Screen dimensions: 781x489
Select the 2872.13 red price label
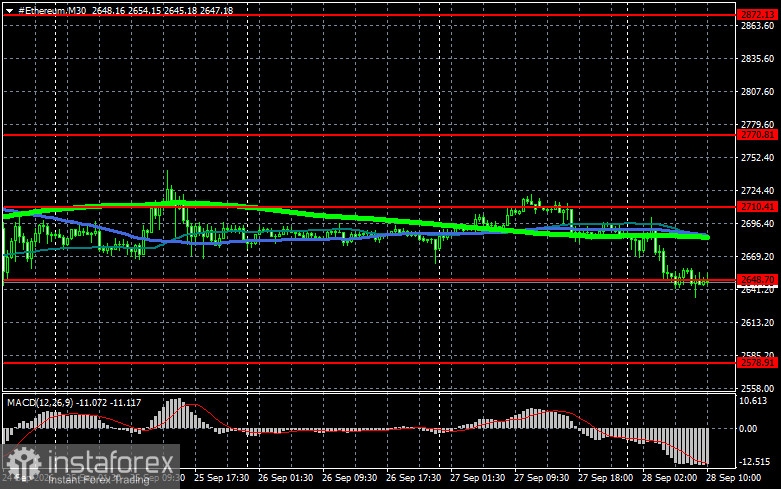(757, 15)
